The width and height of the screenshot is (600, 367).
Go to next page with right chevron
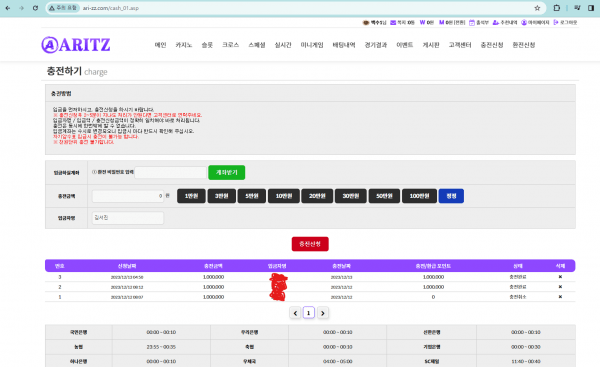point(323,313)
